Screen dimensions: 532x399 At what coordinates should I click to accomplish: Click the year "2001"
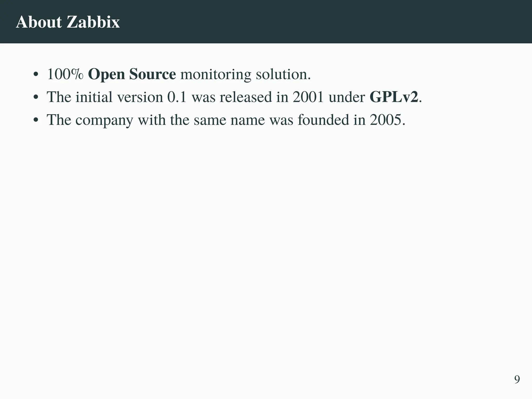[x=308, y=97]
